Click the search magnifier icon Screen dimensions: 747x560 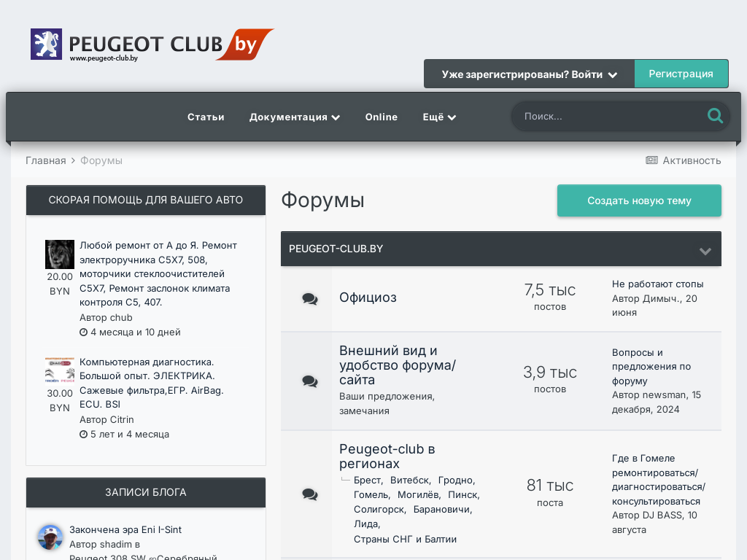click(715, 116)
